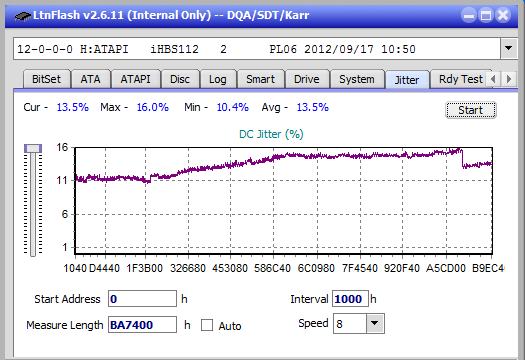This screenshot has height=360, width=525.
Task: Enable the Auto measure length checkbox
Action: tap(207, 325)
